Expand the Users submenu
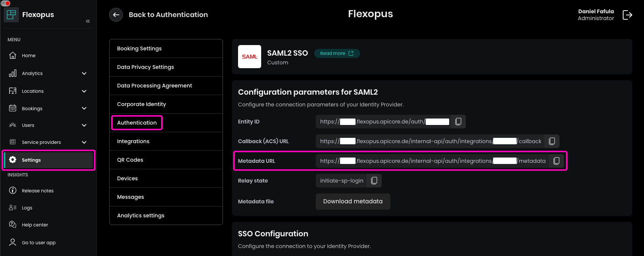This screenshot has height=256, width=644. (84, 125)
